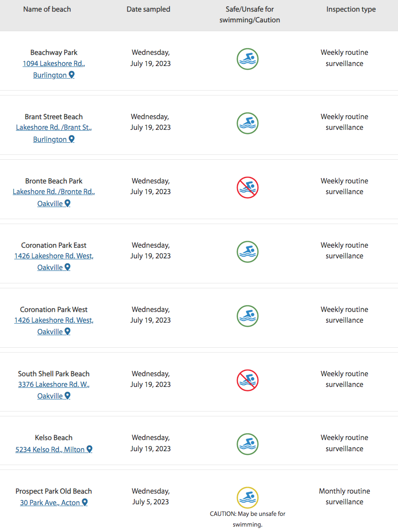Screen dimensions: 398x532
Task: Click Brant Street Beach safe swimming icon
Action: 247,123
